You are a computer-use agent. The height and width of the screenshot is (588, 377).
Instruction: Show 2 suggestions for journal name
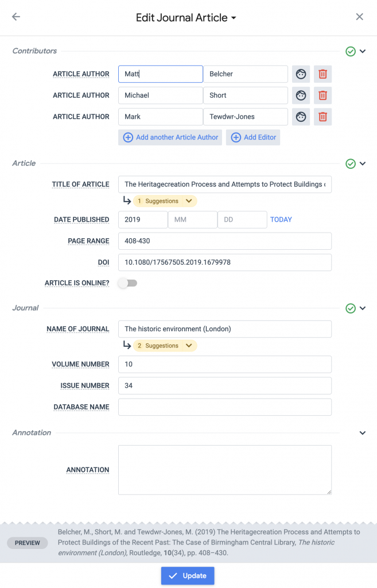point(165,346)
